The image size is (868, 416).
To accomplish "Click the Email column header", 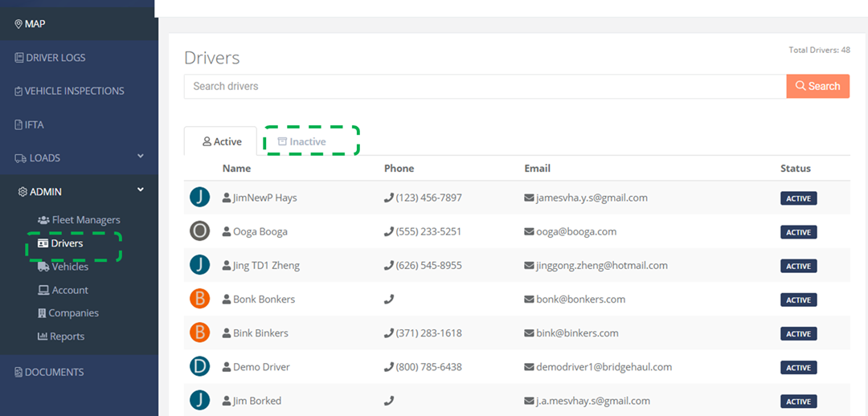I will coord(538,168).
